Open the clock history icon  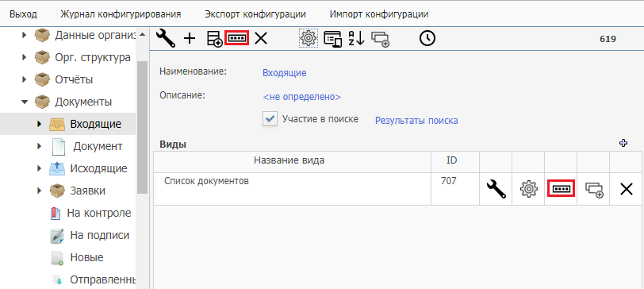tap(427, 38)
